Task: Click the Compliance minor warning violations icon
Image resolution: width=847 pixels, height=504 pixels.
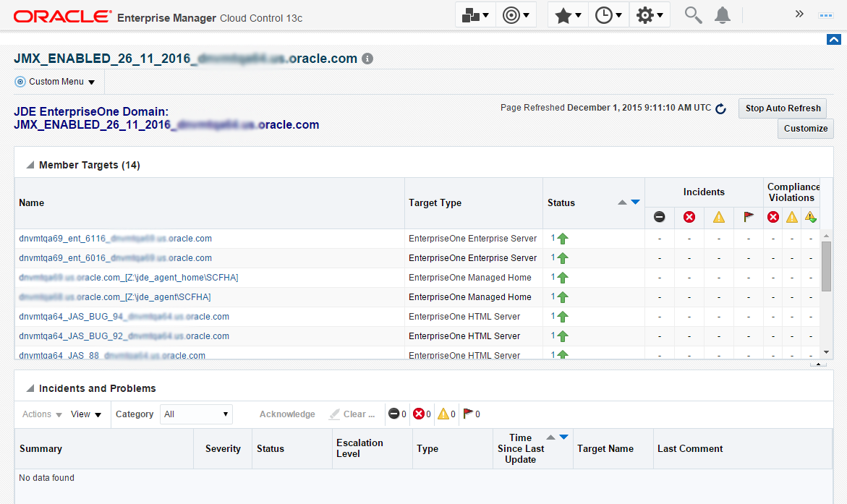Action: [x=810, y=217]
